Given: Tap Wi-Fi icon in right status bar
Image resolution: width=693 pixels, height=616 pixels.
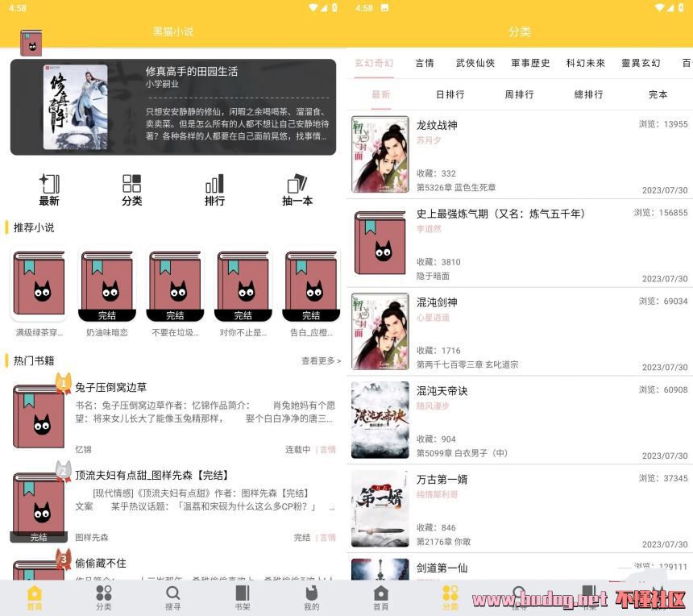Looking at the screenshot, I should point(660,7).
